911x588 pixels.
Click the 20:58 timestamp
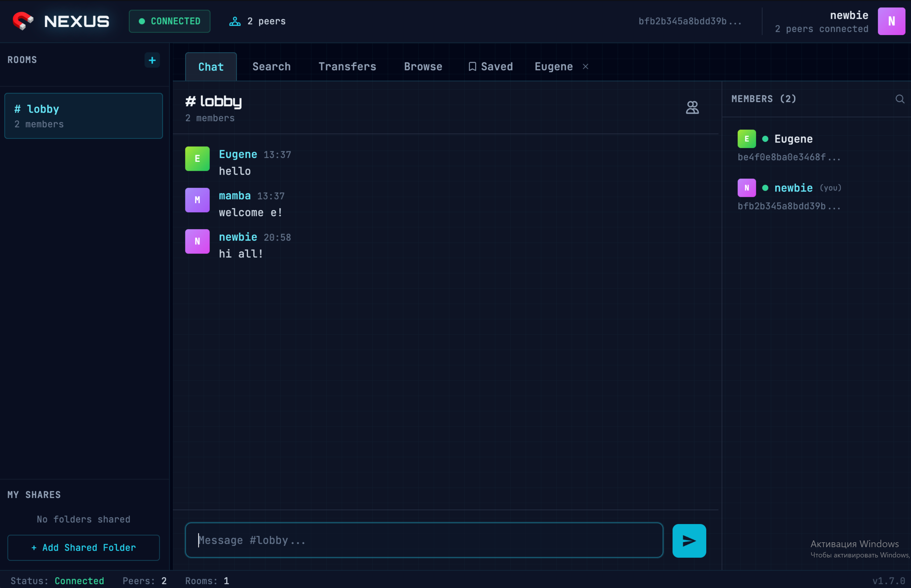coord(277,237)
